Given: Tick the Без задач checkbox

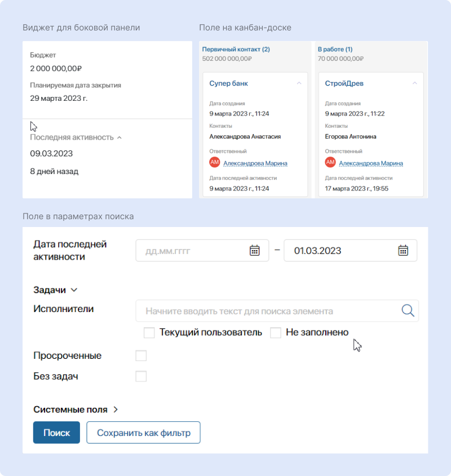Looking at the screenshot, I should (141, 376).
